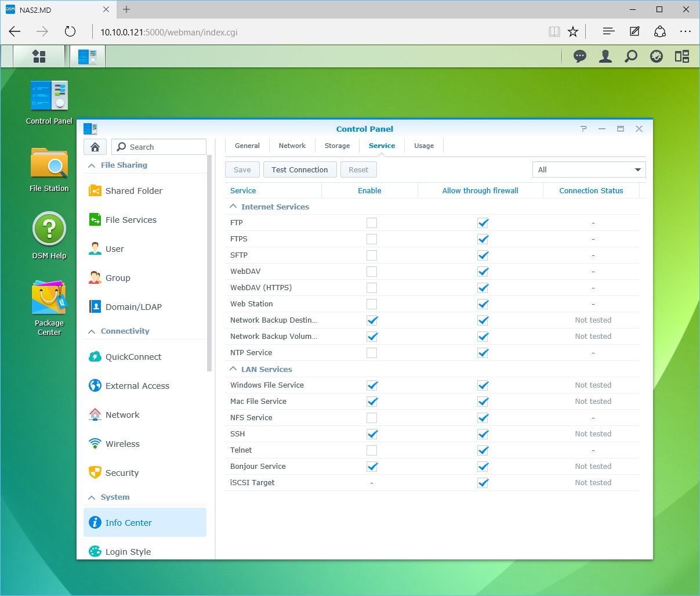Screen dimensions: 700x596
Task: Open Security settings
Action: pyautogui.click(x=145, y=473)
